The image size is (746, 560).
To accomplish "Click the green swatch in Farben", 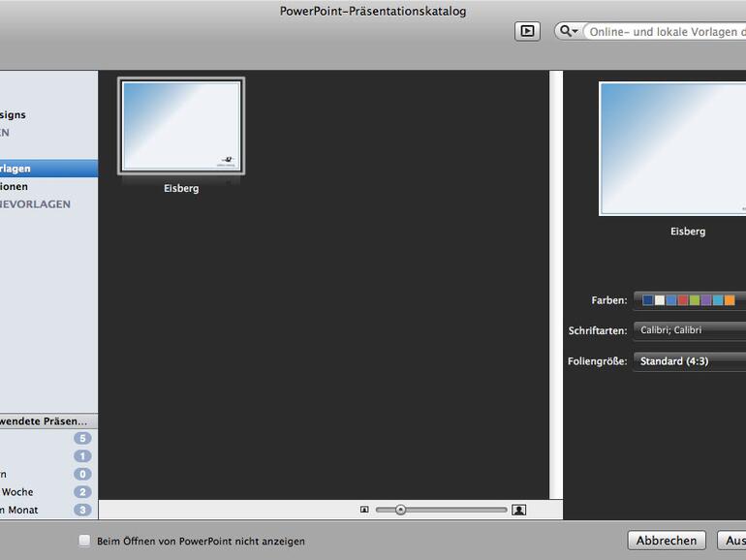I will [x=695, y=300].
